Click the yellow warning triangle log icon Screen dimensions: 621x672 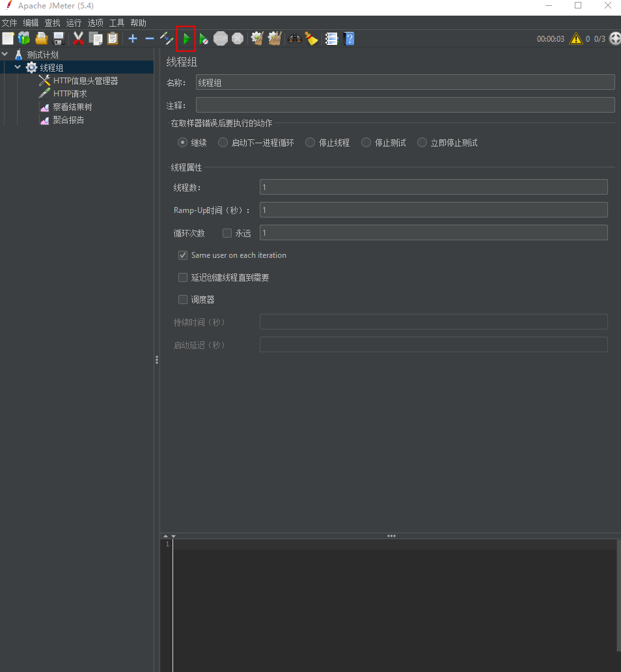pyautogui.click(x=576, y=38)
